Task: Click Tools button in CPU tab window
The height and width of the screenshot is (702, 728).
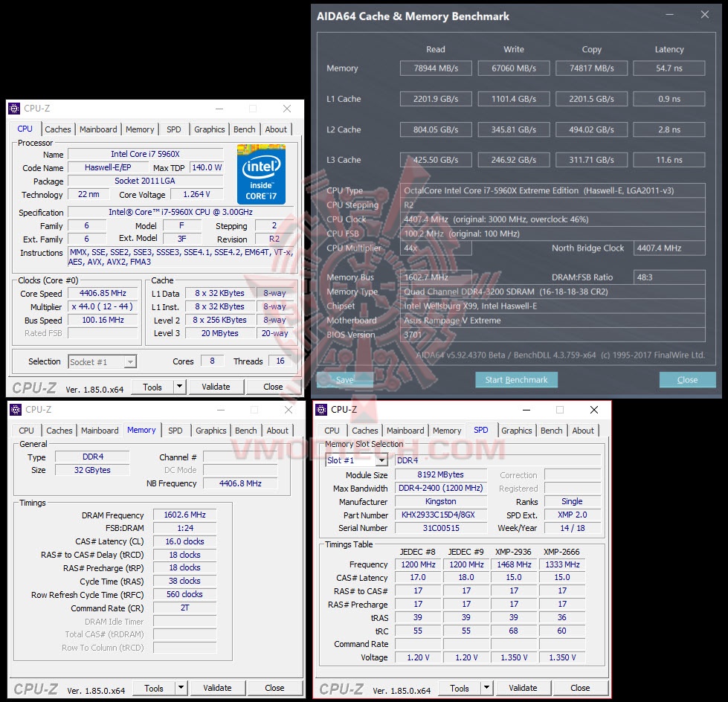Action: [x=152, y=386]
